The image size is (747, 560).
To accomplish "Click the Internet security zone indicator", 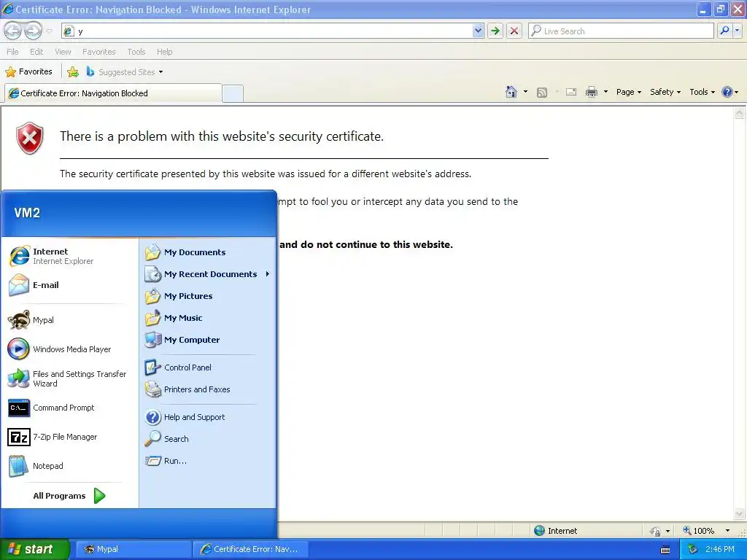I will coord(555,531).
